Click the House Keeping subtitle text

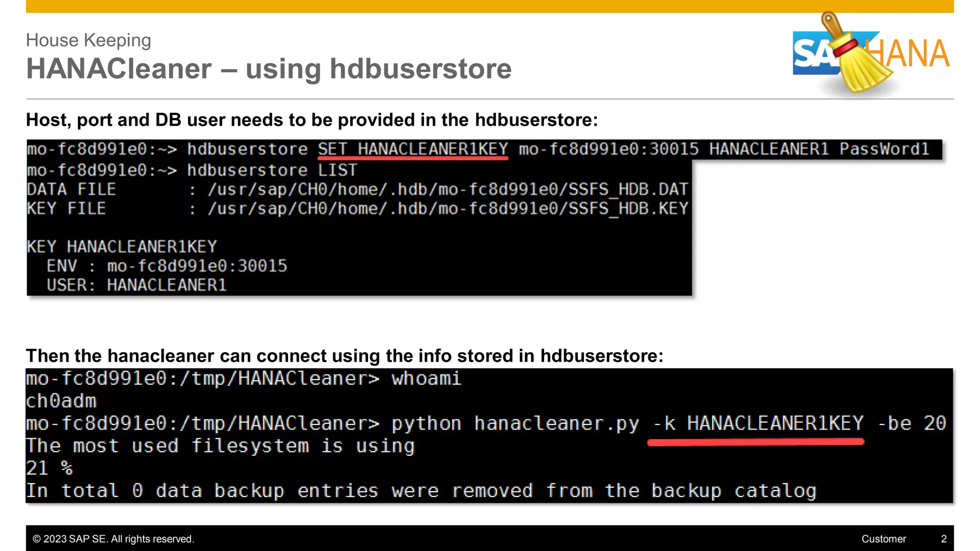pos(89,40)
